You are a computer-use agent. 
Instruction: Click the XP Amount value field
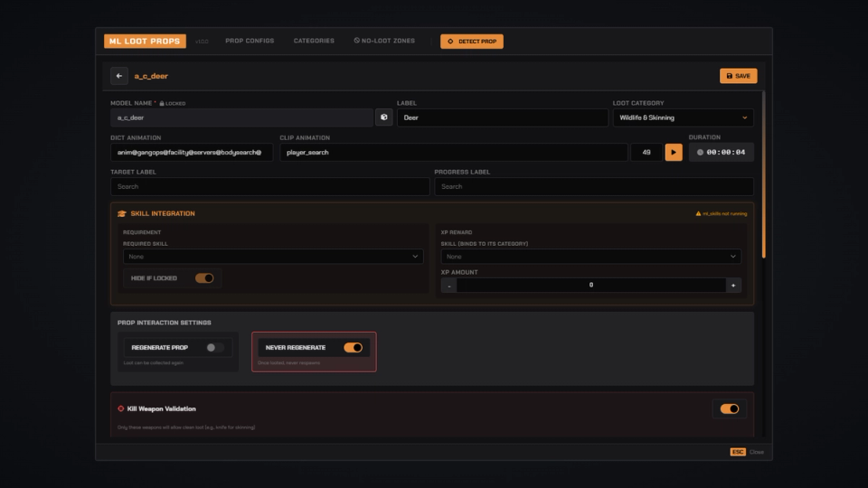tap(591, 285)
